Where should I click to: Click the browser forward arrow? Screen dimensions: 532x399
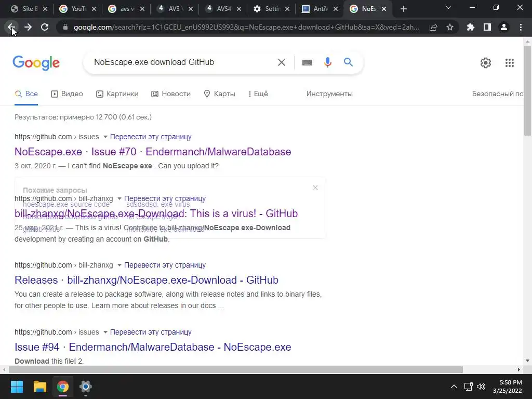28,27
